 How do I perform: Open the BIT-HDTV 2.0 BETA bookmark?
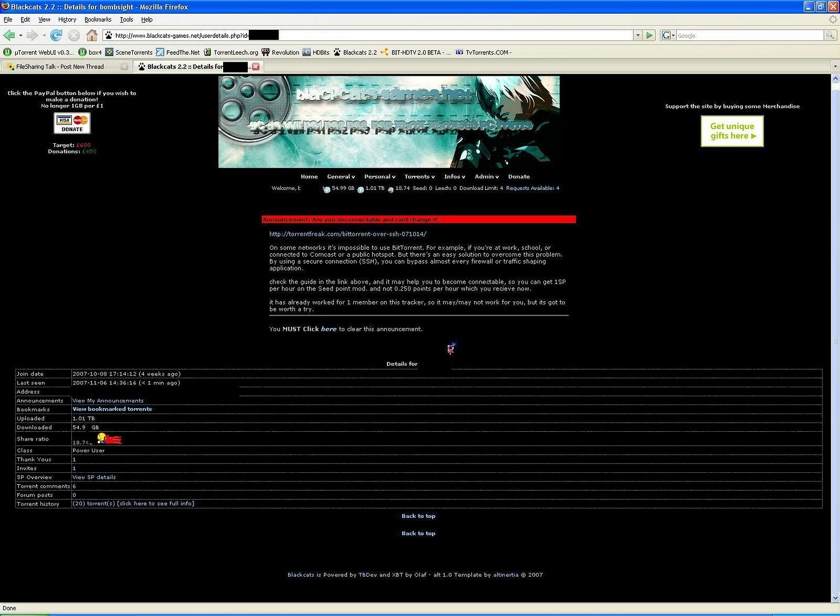[416, 52]
